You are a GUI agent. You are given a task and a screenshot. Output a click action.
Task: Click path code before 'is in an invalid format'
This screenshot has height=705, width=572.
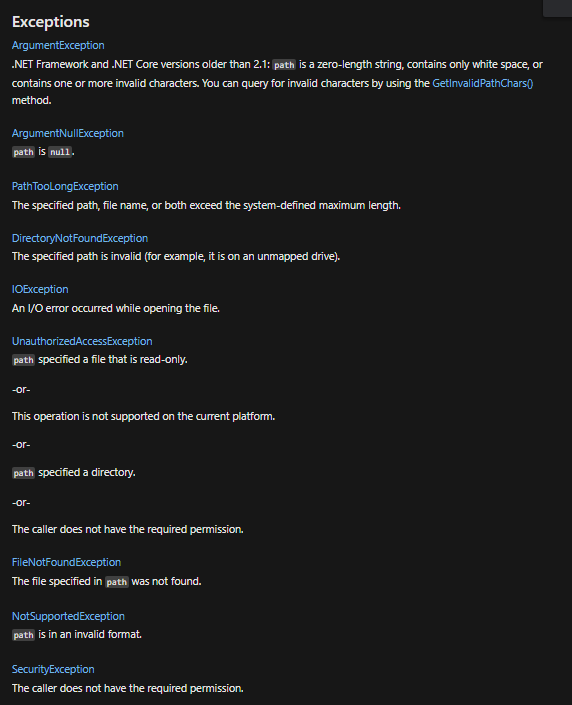click(23, 635)
